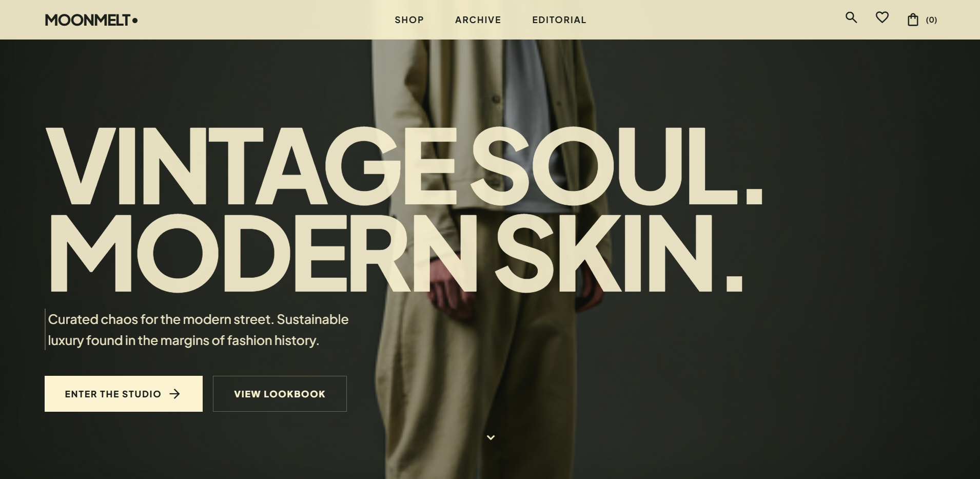Open the SHOP menu item

point(409,20)
